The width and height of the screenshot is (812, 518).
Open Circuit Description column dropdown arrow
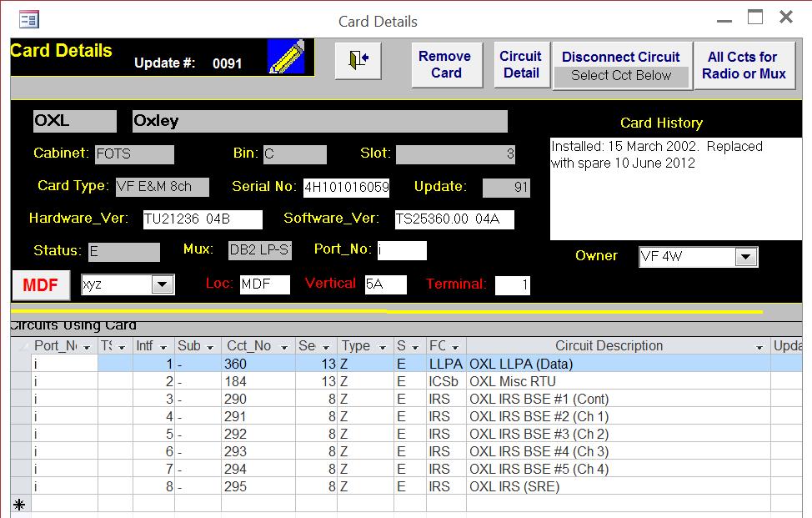(759, 346)
